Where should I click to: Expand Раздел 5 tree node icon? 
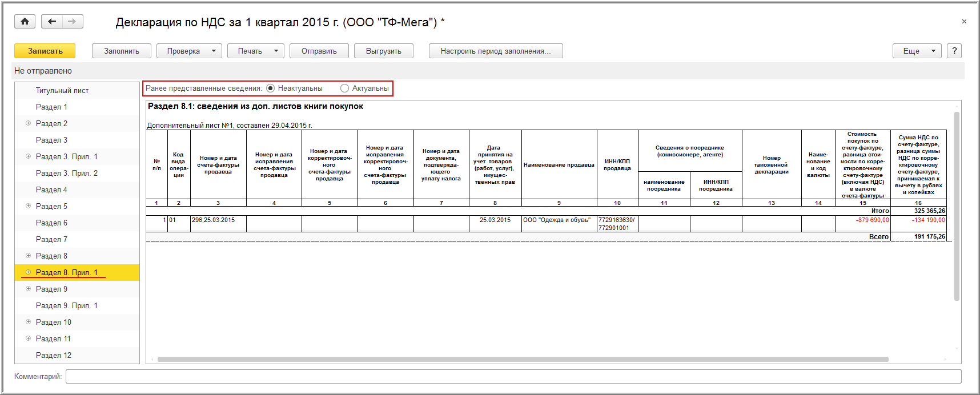[x=28, y=206]
